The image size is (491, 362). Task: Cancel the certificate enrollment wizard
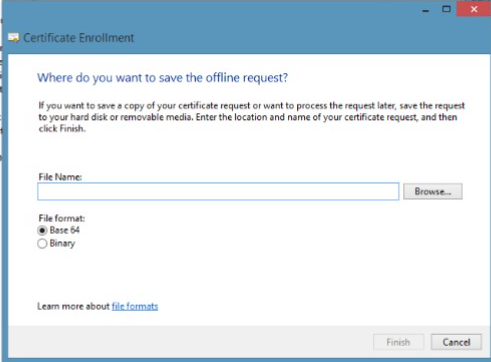tap(456, 342)
